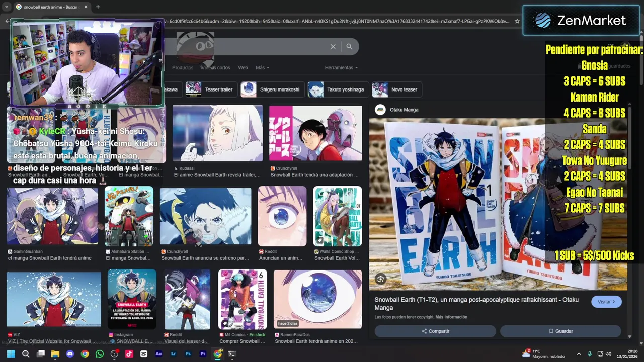Screen dimensions: 644x362
Task: Open CapCut from the taskbar
Action: point(144,354)
